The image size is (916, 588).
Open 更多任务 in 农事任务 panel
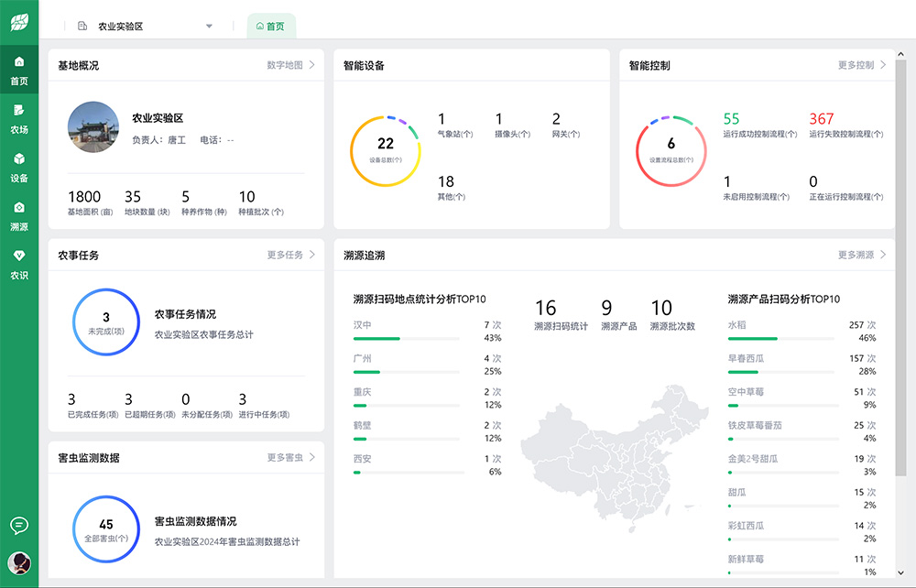[x=290, y=255]
